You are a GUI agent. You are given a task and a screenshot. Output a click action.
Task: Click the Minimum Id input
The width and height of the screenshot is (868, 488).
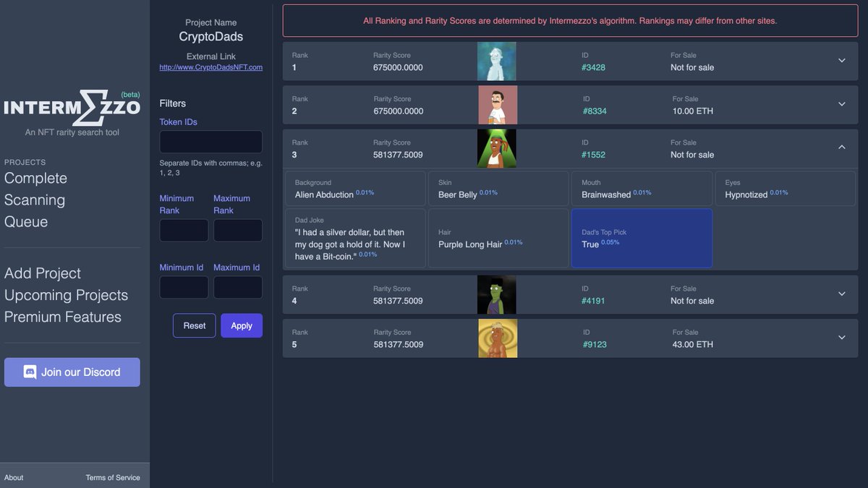click(184, 287)
